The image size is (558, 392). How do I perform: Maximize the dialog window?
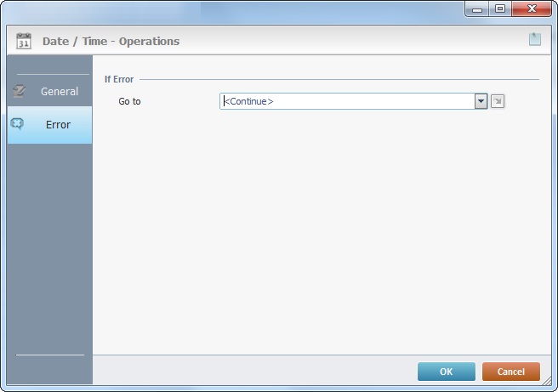click(x=499, y=9)
